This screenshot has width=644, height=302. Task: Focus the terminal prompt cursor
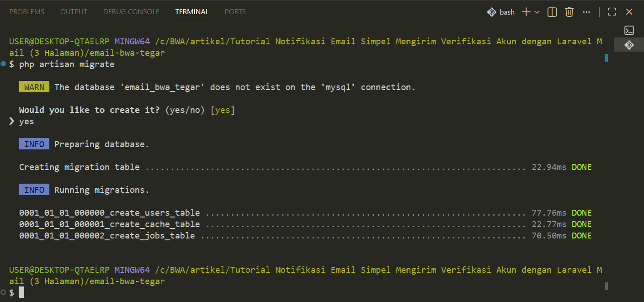pos(21,292)
